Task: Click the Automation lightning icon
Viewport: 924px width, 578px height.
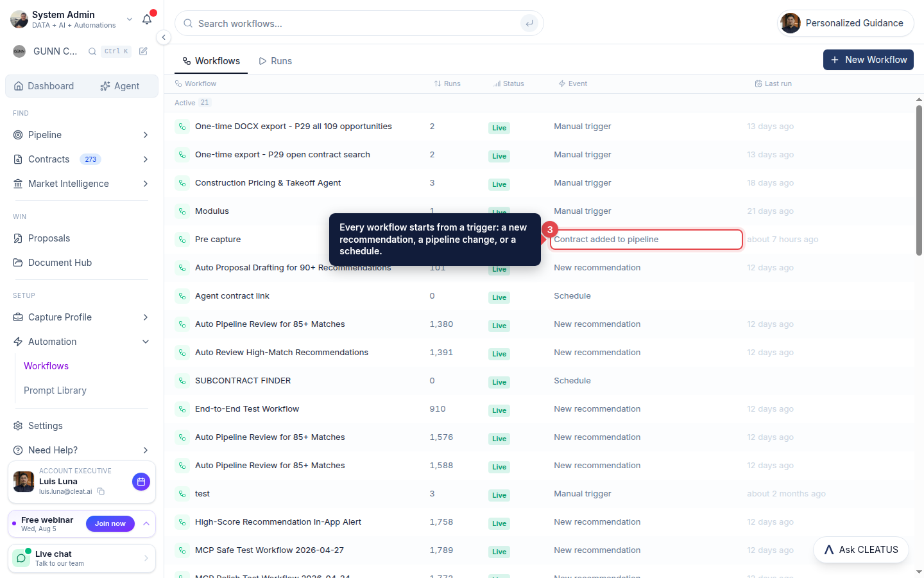Action: click(x=18, y=342)
